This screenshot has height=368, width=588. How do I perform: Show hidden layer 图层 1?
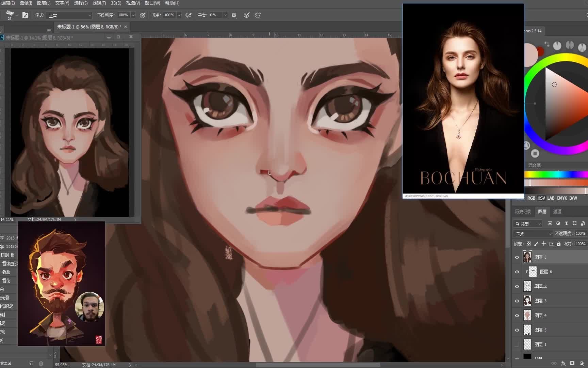(x=517, y=345)
